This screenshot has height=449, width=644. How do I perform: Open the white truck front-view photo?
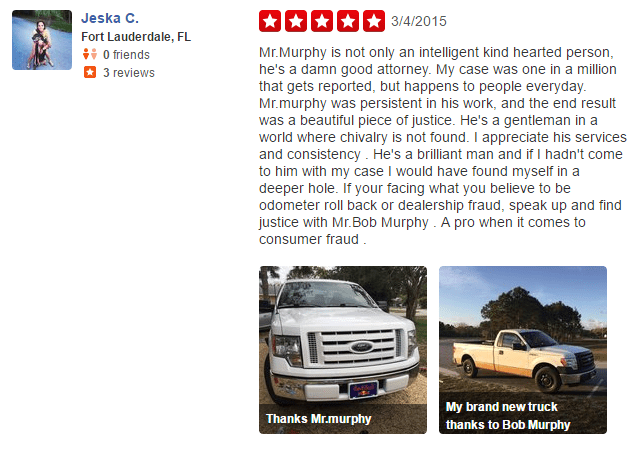point(343,330)
